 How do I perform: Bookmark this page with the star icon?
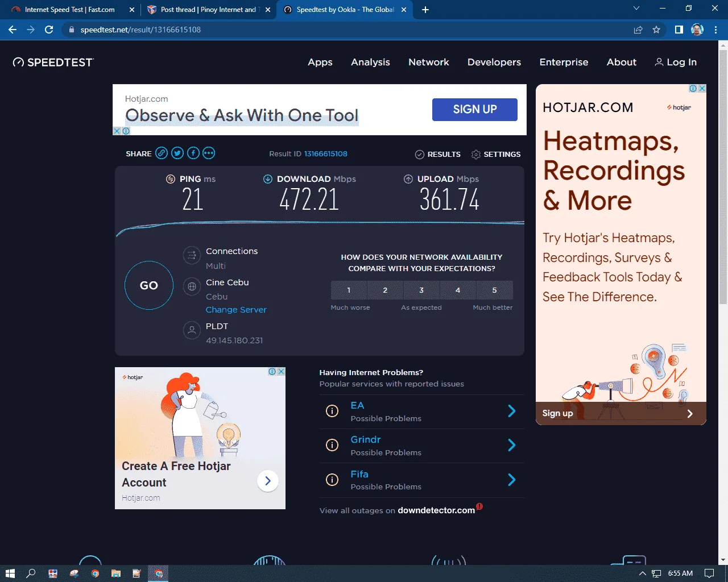tap(656, 30)
